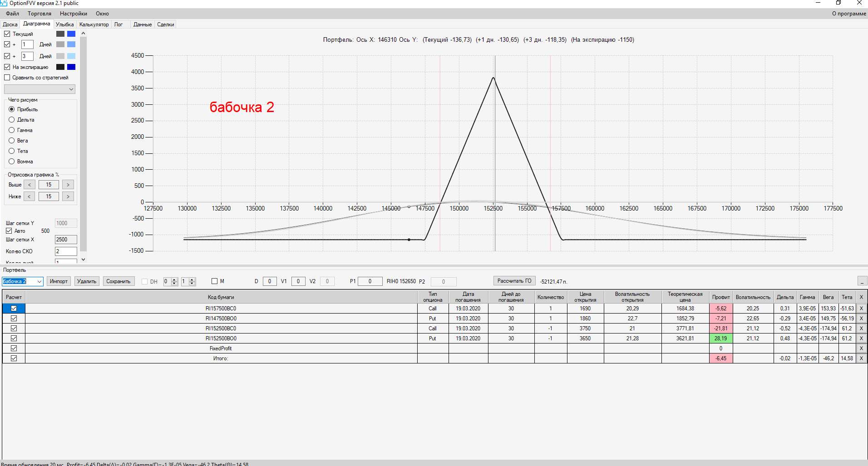
Task: Uncheck the Расчет box for RI147500BO0
Action: [x=14, y=319]
